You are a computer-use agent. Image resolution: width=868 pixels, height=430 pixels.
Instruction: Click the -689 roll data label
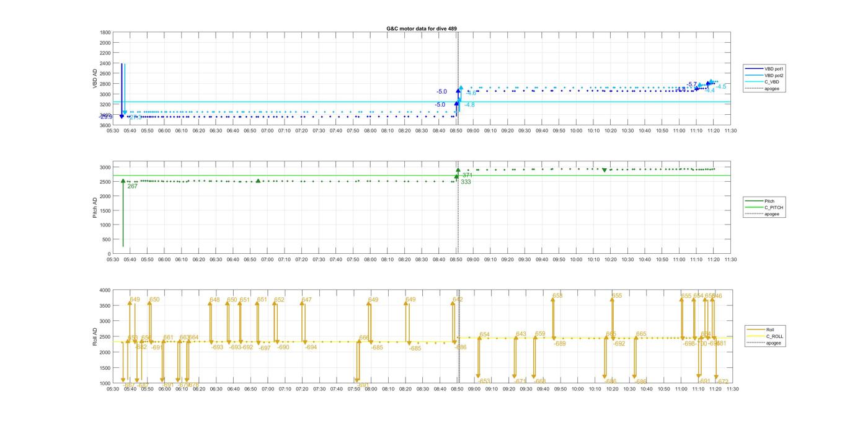pyautogui.click(x=559, y=344)
